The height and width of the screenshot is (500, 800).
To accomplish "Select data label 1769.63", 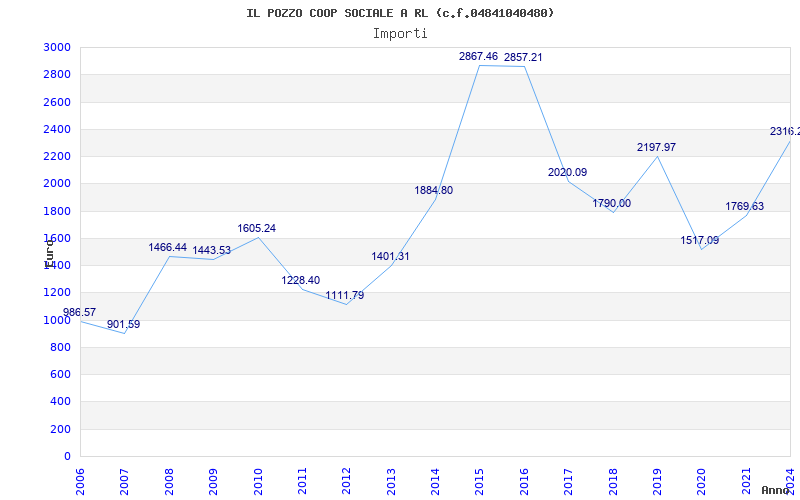I will click(x=745, y=207).
